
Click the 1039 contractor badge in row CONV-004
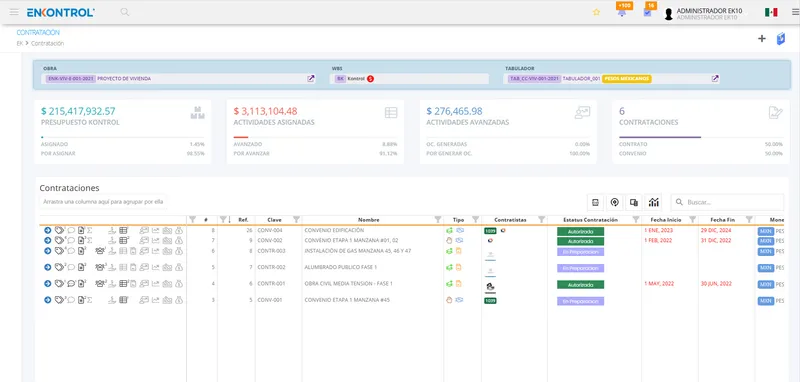pyautogui.click(x=490, y=231)
